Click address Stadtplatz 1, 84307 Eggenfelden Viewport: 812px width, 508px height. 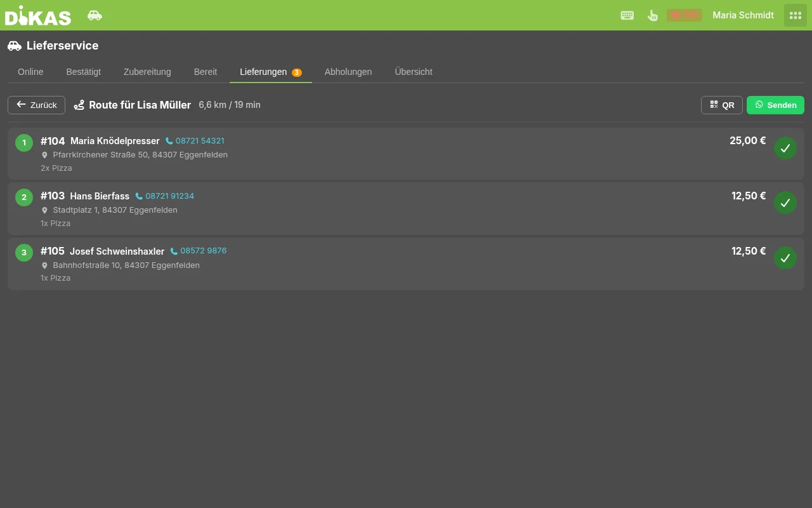(115, 210)
